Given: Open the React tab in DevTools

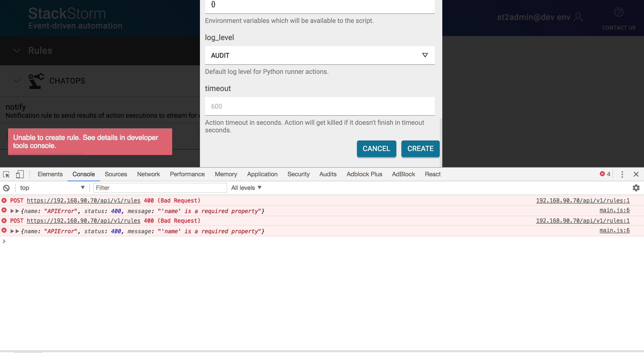Looking at the screenshot, I should (x=432, y=174).
